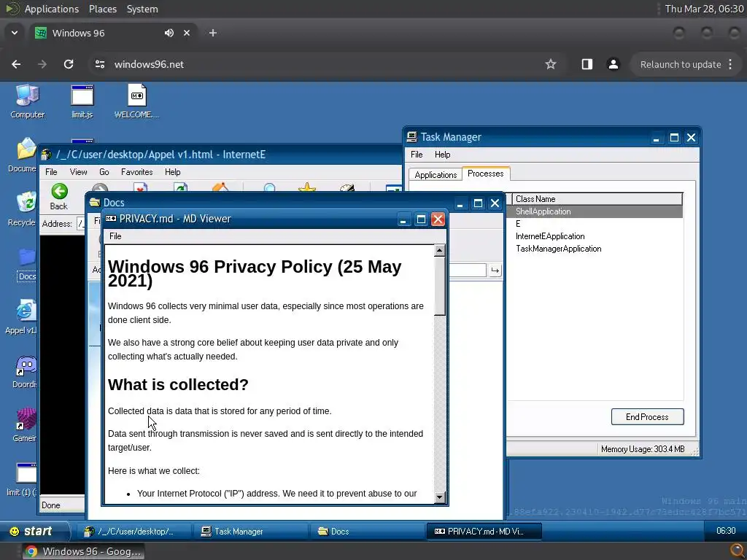Click the Go arrow in Docs address bar
747x560 pixels.
pyautogui.click(x=495, y=271)
